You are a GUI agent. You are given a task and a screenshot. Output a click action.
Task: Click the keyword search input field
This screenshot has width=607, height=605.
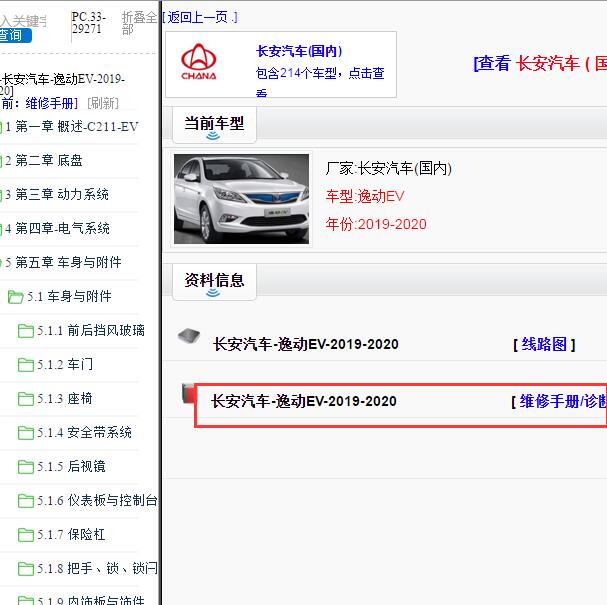23,21
